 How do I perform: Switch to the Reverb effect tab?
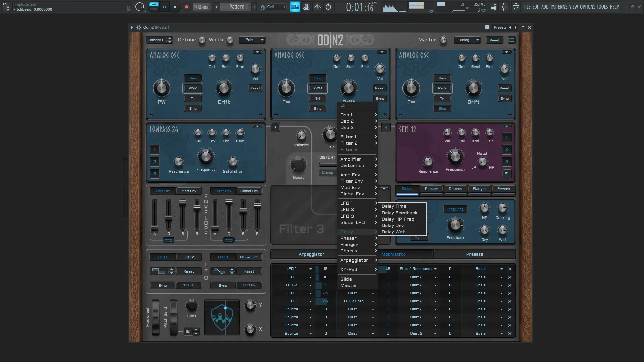pos(503,189)
